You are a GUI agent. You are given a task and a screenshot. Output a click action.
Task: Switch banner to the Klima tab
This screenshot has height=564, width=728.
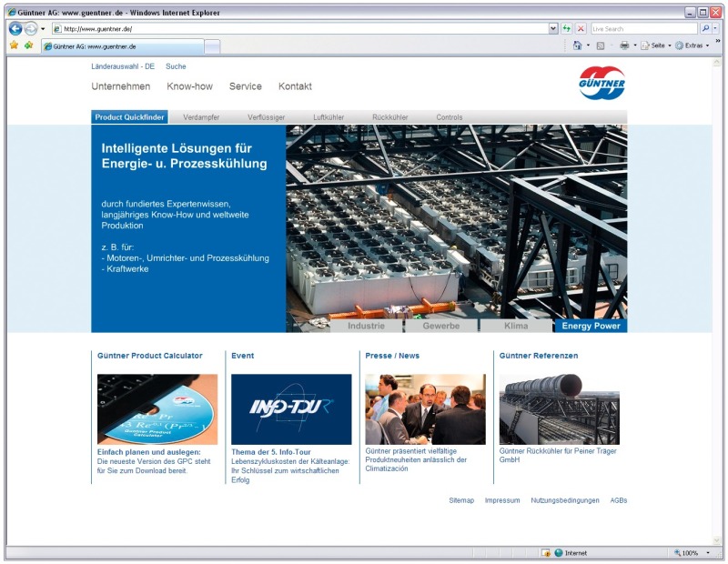pyautogui.click(x=516, y=326)
